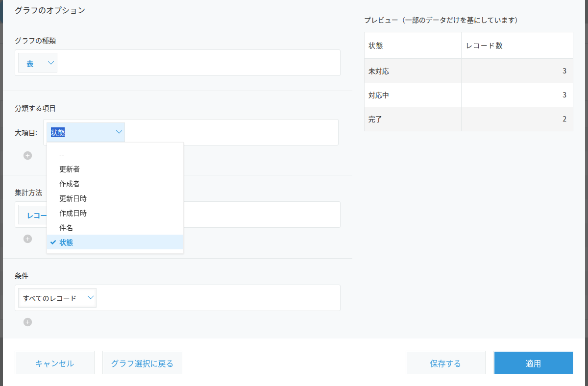The width and height of the screenshot is (588, 386).
Task: Click the 保存する button
Action: click(445, 363)
